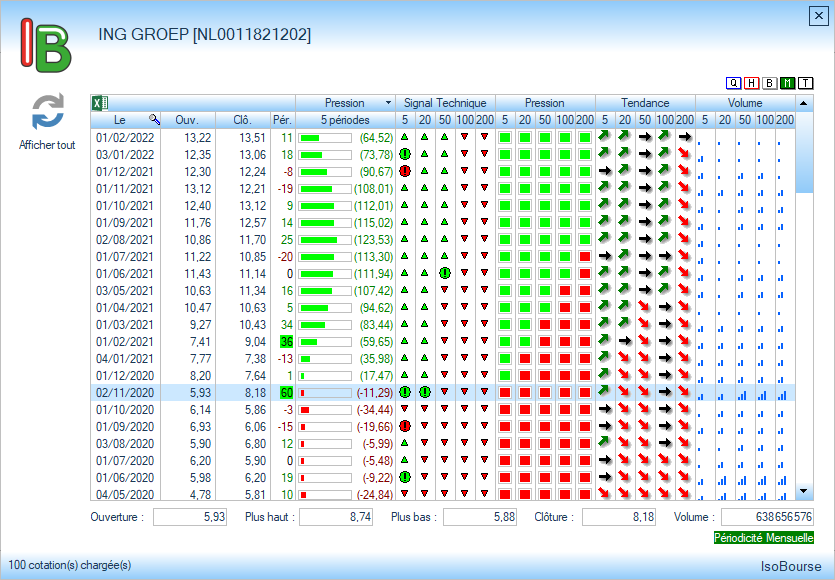Click highlighted Pér. value 36
This screenshot has height=580, width=835.
click(286, 342)
